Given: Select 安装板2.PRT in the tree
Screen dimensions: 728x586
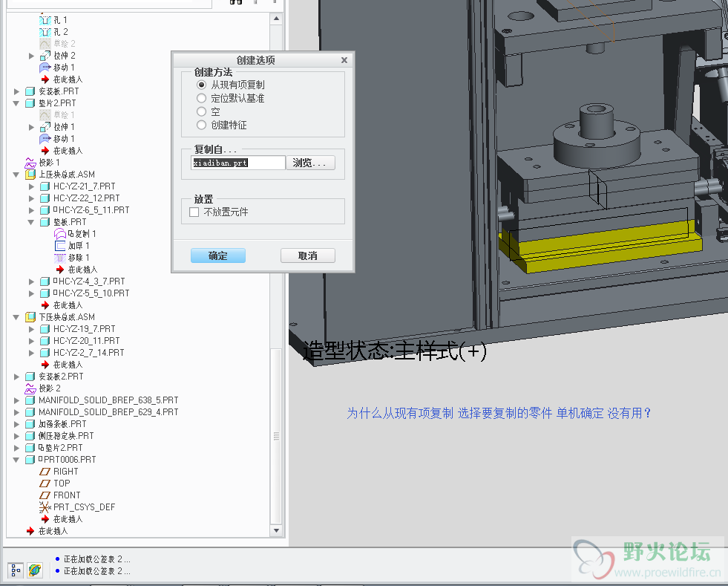Looking at the screenshot, I should (61, 377).
